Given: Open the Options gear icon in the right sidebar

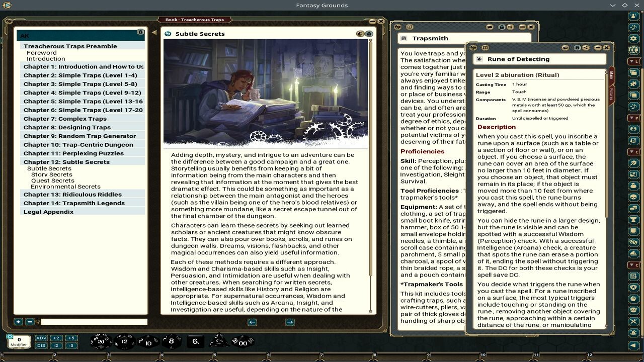Looking at the screenshot, I should click(x=633, y=38).
